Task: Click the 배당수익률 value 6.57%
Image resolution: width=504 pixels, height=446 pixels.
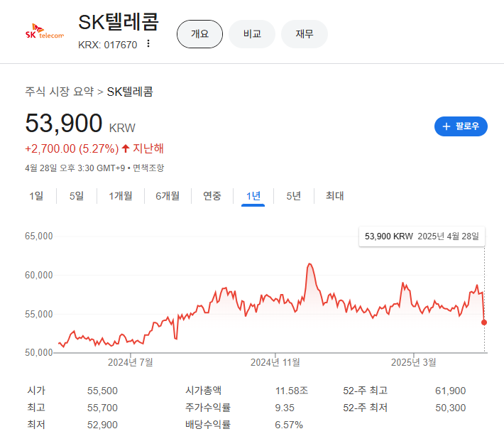Action: [289, 425]
